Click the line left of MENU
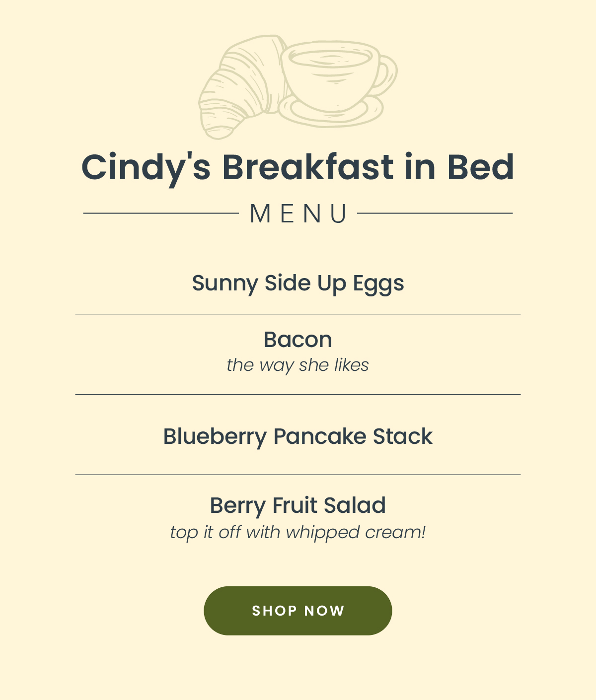This screenshot has height=700, width=596. coord(161,213)
